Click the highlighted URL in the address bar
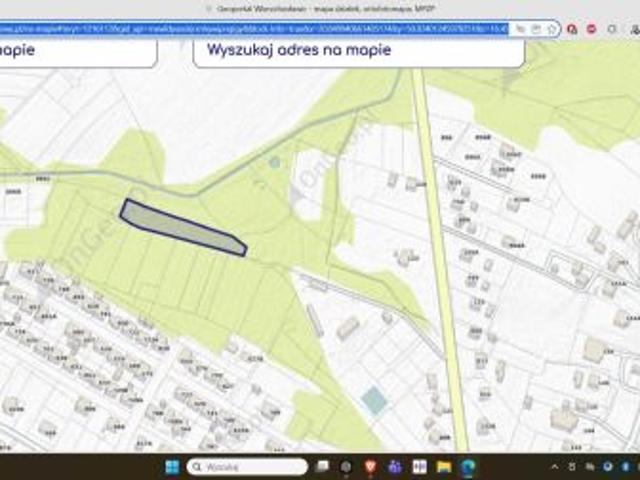 pos(254,29)
